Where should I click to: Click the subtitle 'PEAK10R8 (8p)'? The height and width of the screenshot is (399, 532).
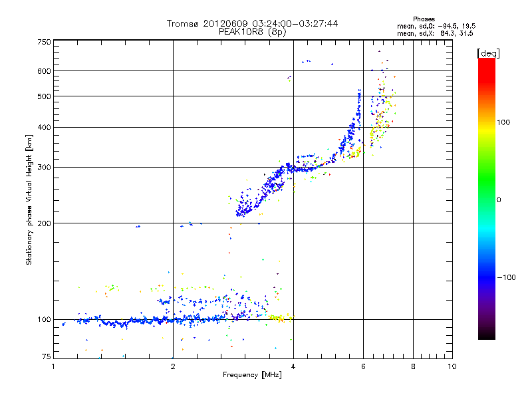253,32
